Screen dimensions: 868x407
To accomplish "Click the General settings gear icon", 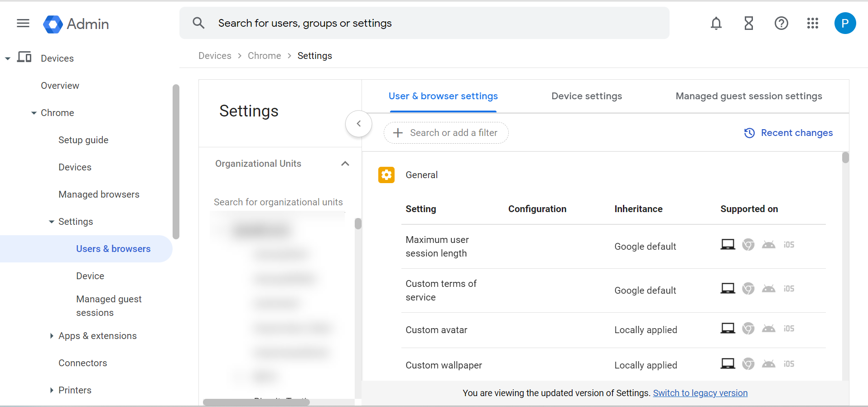I will coord(386,175).
